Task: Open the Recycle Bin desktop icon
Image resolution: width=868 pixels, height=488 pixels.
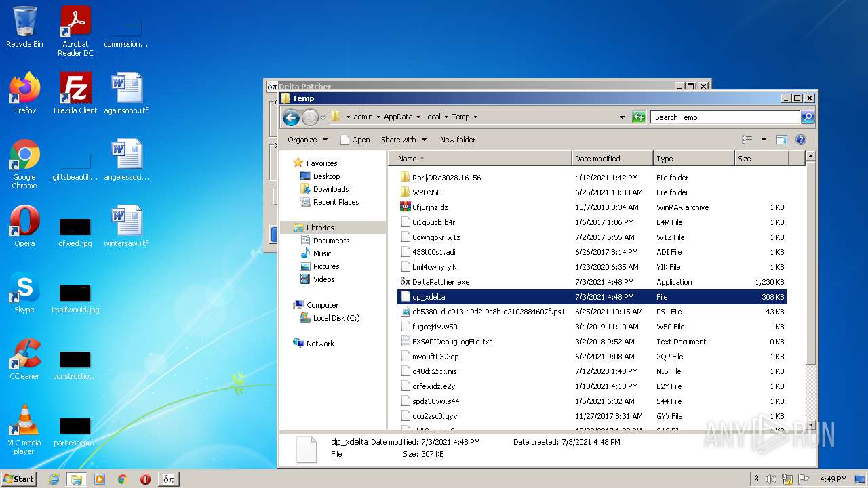Action: [x=24, y=27]
